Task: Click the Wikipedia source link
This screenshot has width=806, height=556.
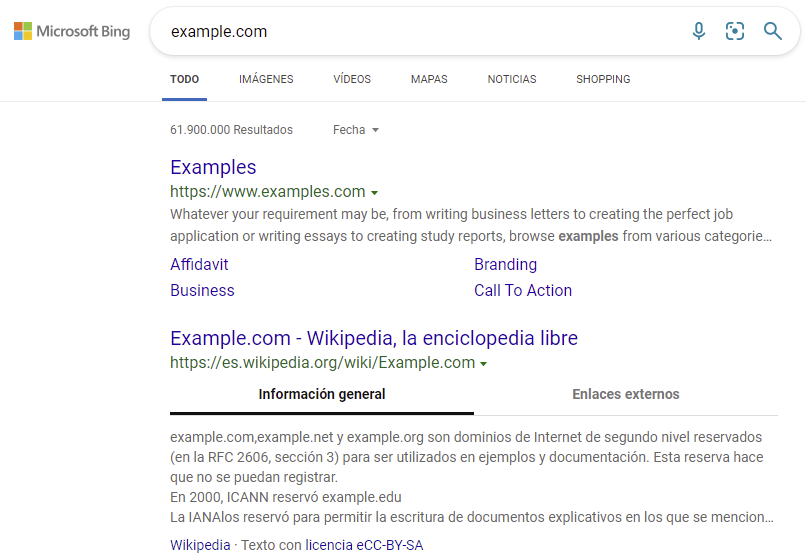Action: (x=200, y=545)
